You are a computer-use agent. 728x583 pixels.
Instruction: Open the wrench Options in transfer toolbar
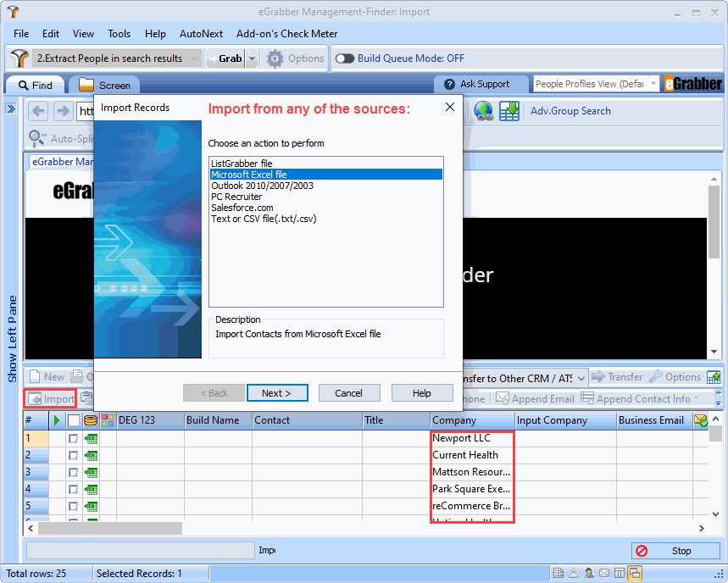pos(675,377)
